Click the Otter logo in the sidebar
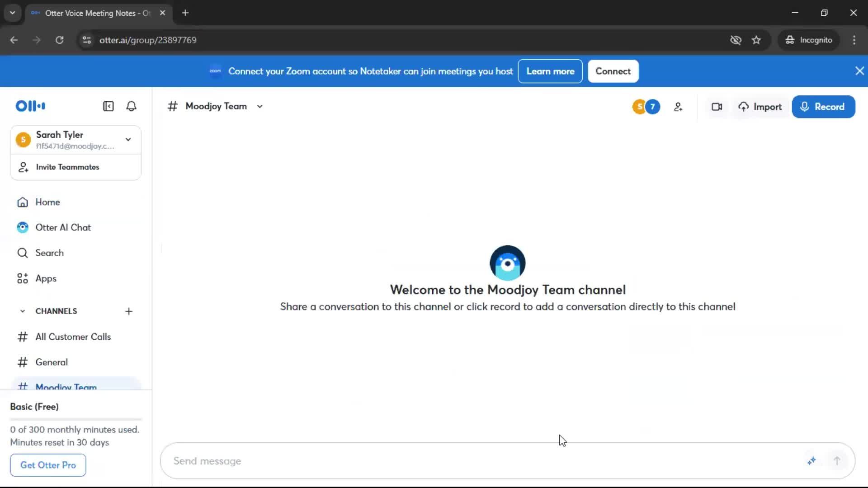Viewport: 868px width, 488px height. pos(30,106)
